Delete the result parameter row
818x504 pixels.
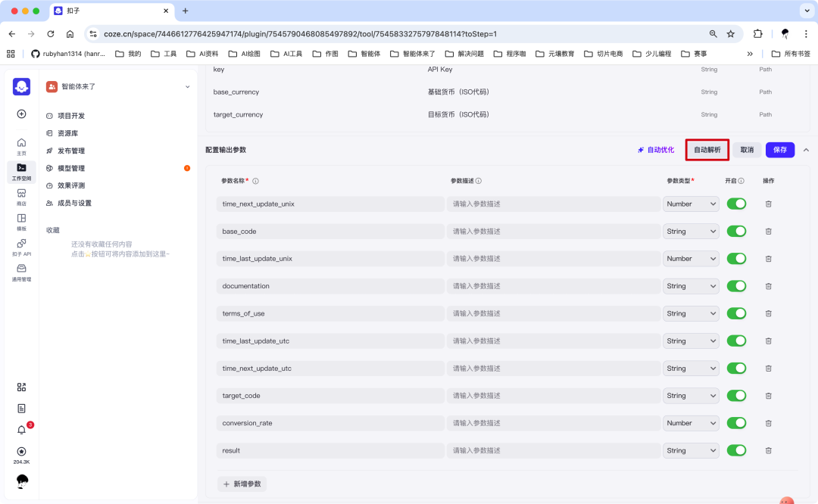pyautogui.click(x=769, y=451)
